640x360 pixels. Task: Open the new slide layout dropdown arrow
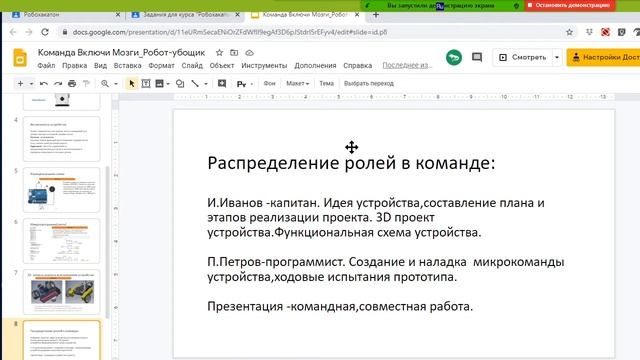(31, 84)
